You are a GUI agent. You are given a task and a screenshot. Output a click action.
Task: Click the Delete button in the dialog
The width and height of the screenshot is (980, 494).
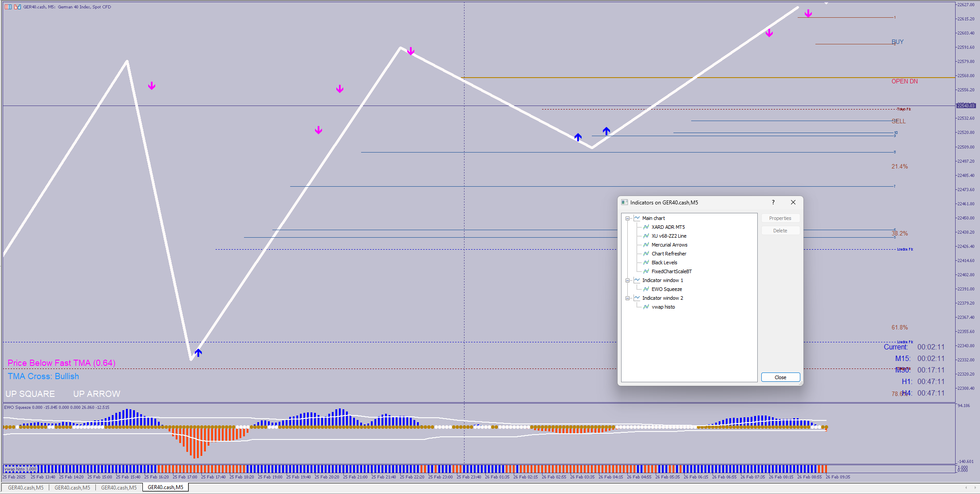[780, 231]
